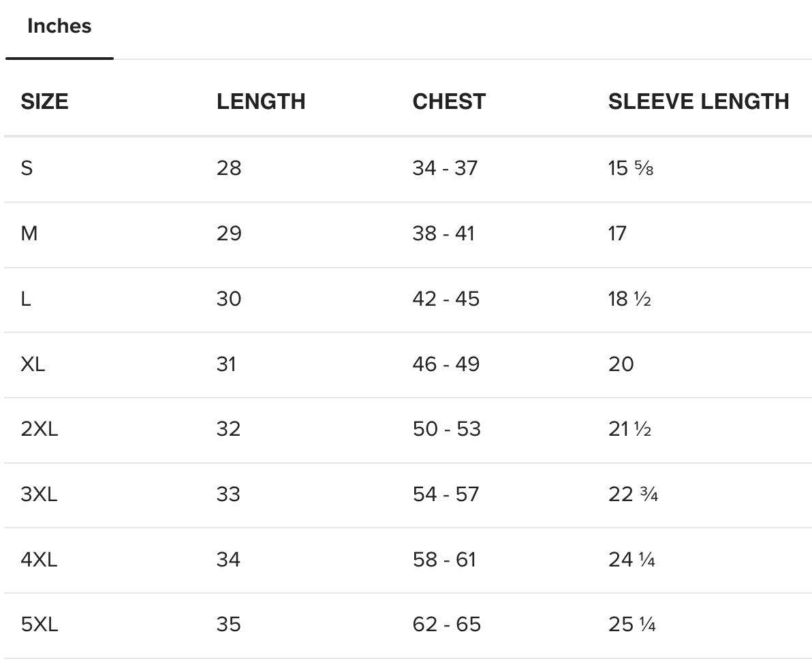This screenshot has height=670, width=812.
Task: Select the 2XL size row label
Action: click(40, 429)
